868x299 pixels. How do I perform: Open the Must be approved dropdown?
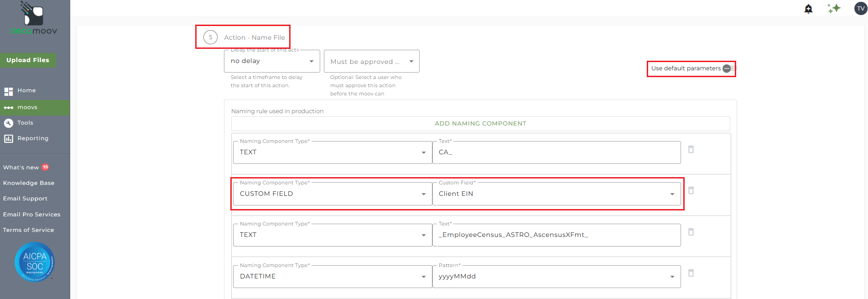click(371, 62)
